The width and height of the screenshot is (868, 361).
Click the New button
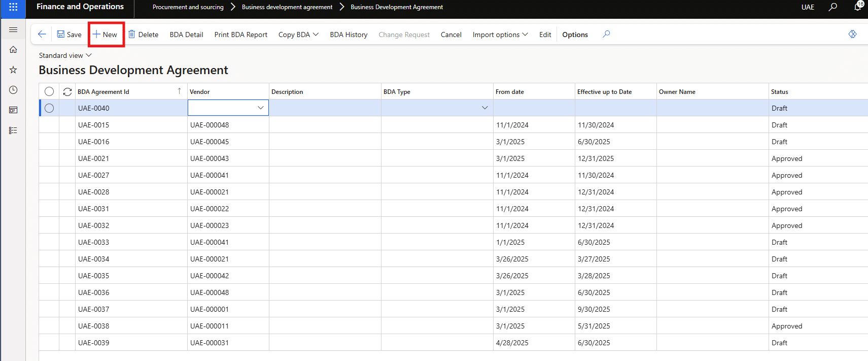(x=106, y=35)
